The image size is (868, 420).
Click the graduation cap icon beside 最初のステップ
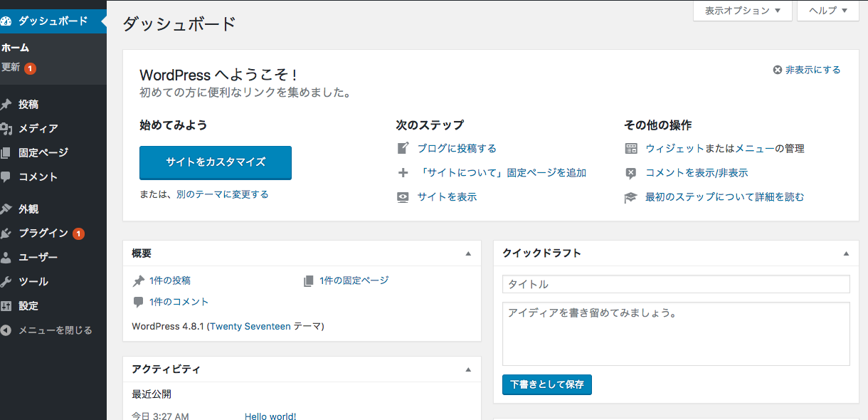pyautogui.click(x=631, y=197)
